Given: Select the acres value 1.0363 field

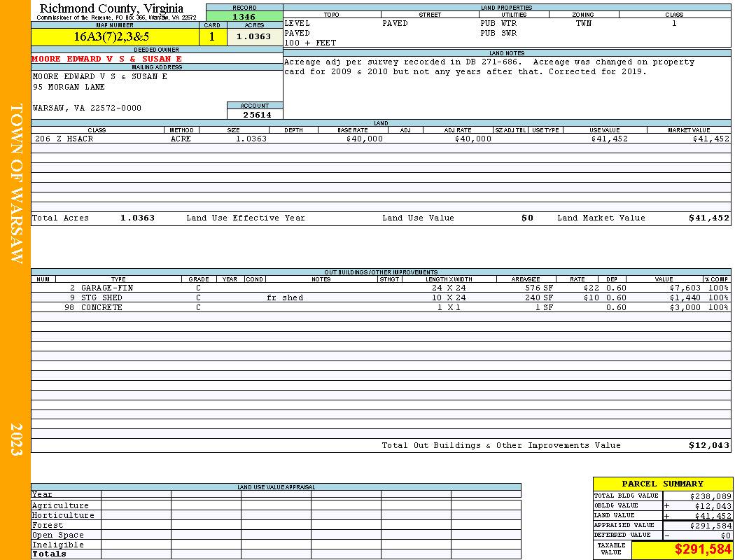Looking at the screenshot, I should pyautogui.click(x=255, y=36).
